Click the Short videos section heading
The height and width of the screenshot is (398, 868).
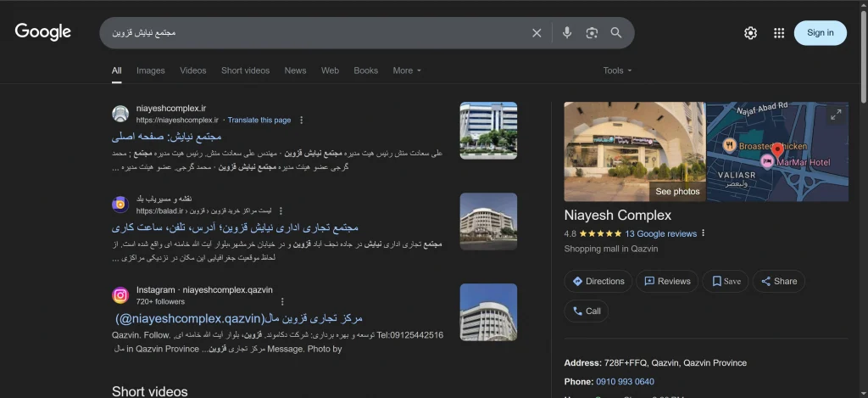tap(149, 391)
